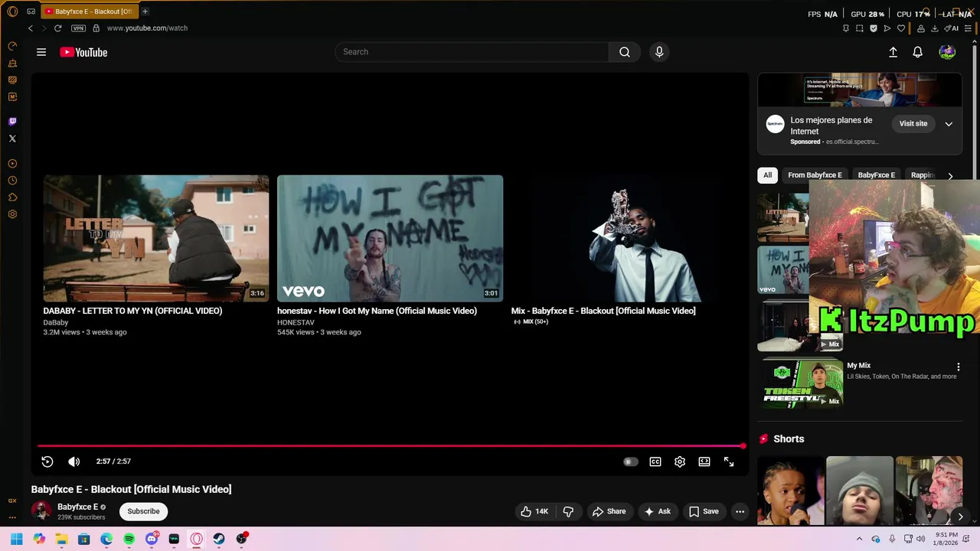Show next Shorts with arrow
The image size is (980, 551).
960,517
